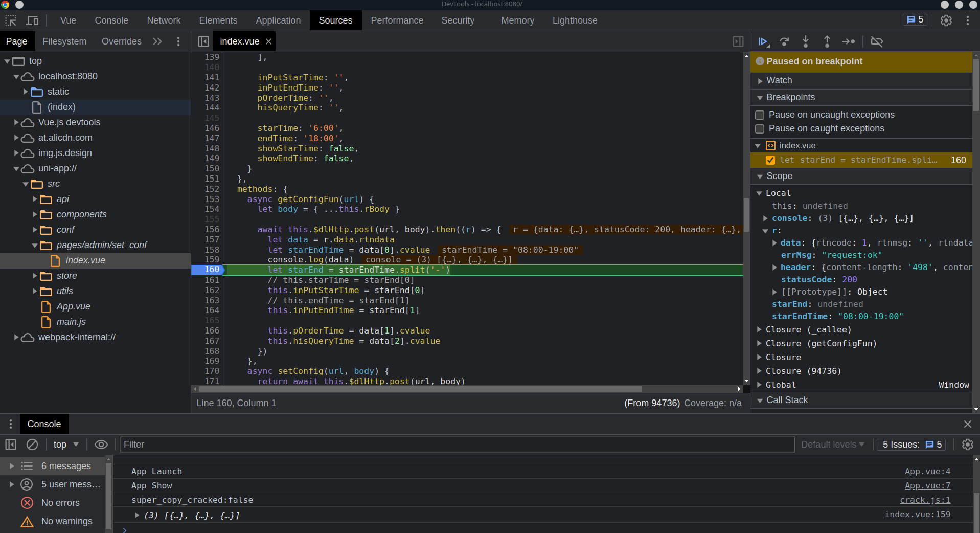Click the 94736 source link
980x533 pixels.
tap(664, 403)
